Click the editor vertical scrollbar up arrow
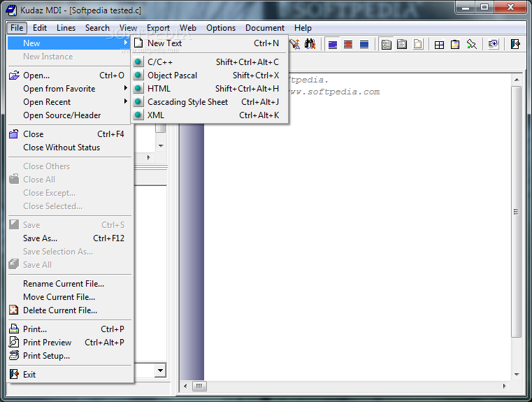This screenshot has width=532, height=402. click(x=517, y=80)
